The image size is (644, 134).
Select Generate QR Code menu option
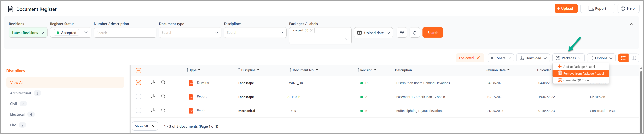coord(576,80)
